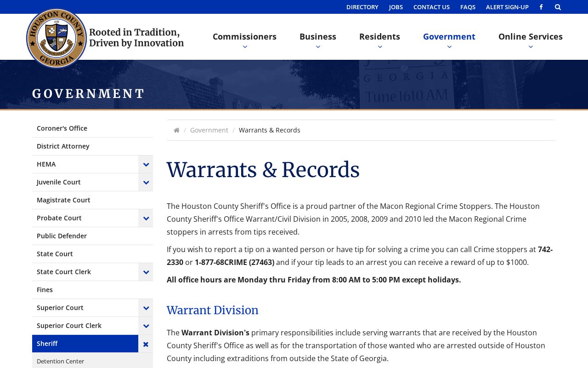This screenshot has width=588, height=368.
Task: Open State Court Clerk sidebar link
Action: pos(85,272)
